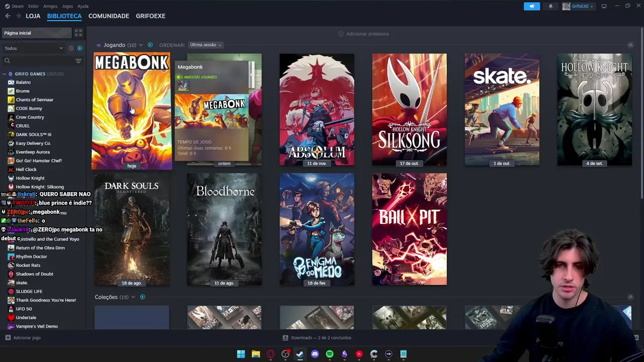This screenshot has height=362, width=644.
Task: Go back with the left arrow
Action: tap(8, 16)
